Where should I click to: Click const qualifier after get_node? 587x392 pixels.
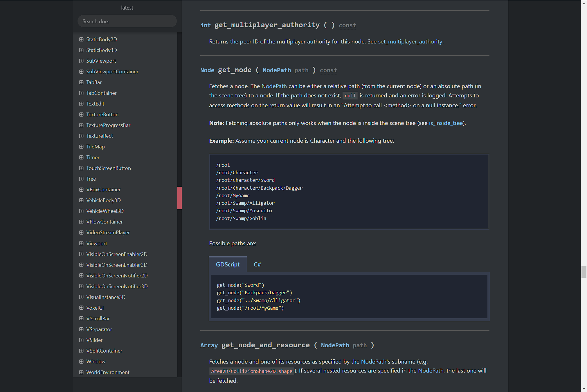pyautogui.click(x=328, y=70)
